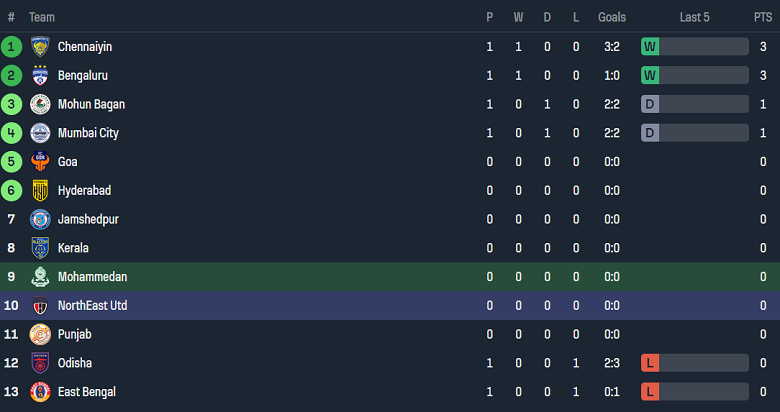This screenshot has height=412, width=780.
Task: Open the Jamshedpur team name link
Action: click(x=87, y=219)
